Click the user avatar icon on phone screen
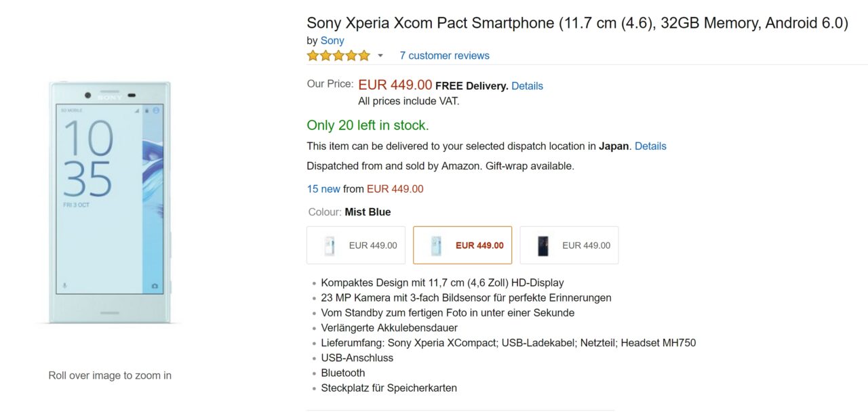The width and height of the screenshot is (868, 412). tap(156, 110)
